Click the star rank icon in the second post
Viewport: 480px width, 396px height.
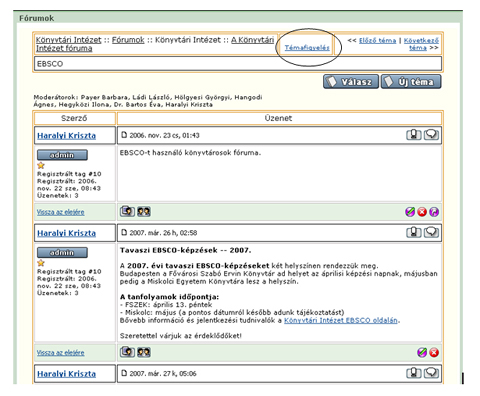tap(41, 263)
